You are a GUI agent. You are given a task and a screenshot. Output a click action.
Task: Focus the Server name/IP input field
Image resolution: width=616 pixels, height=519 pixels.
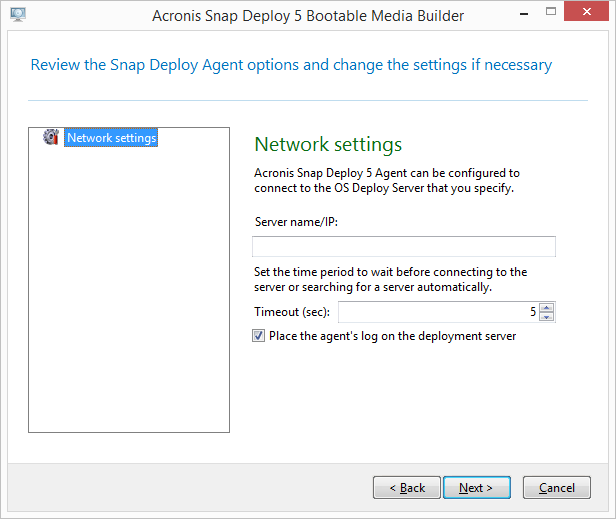click(404, 246)
